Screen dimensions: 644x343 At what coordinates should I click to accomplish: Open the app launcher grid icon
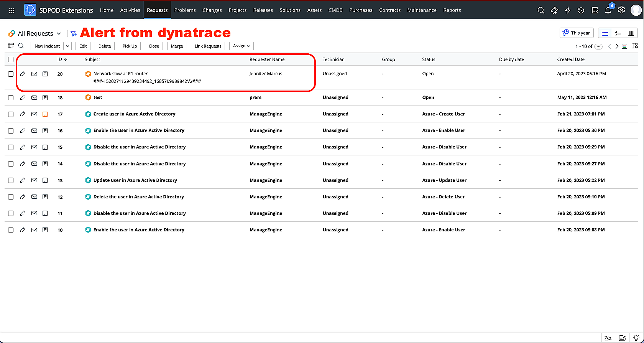point(11,10)
